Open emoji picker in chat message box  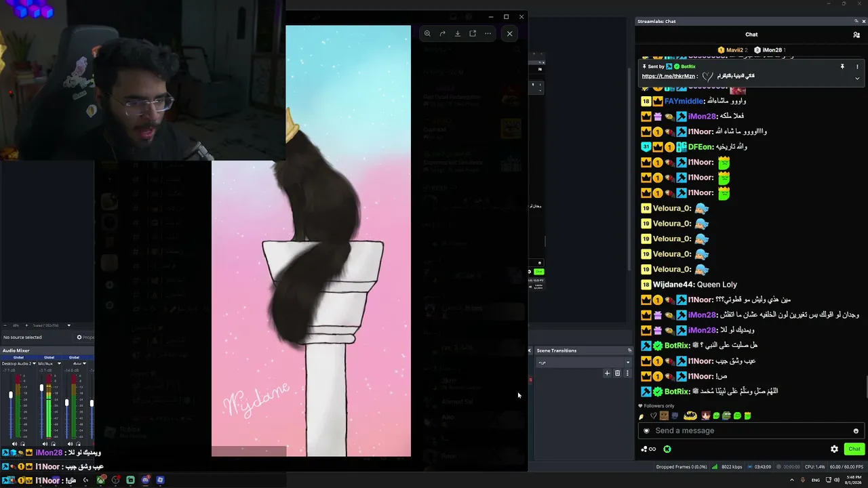856,431
